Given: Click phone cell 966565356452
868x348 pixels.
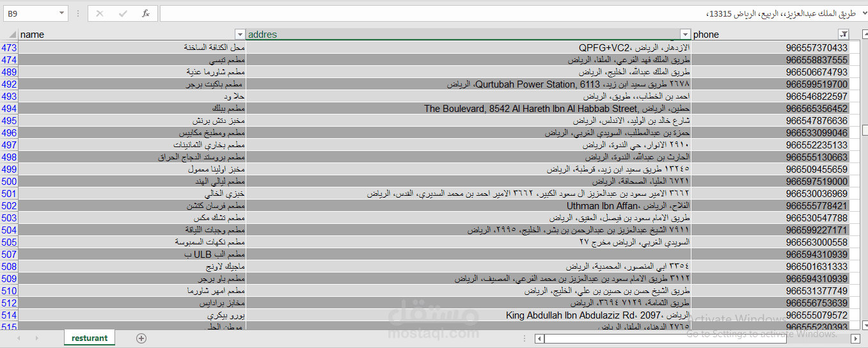Looking at the screenshot, I should pyautogui.click(x=771, y=108).
